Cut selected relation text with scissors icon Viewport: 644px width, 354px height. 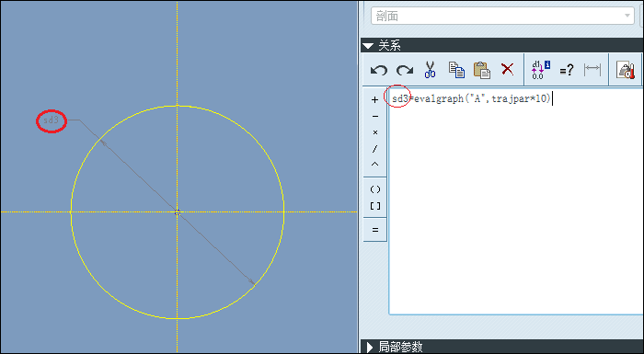tap(430, 70)
